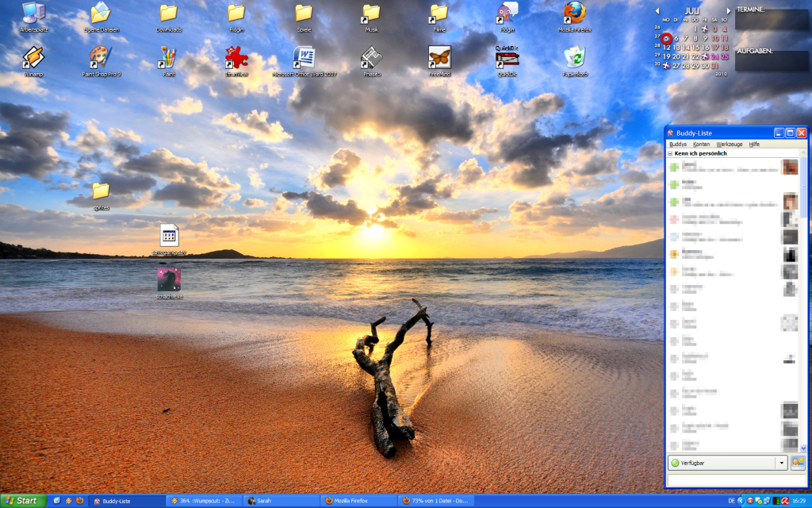Go to next month in calendar widget
The image size is (812, 508).
tap(729, 11)
